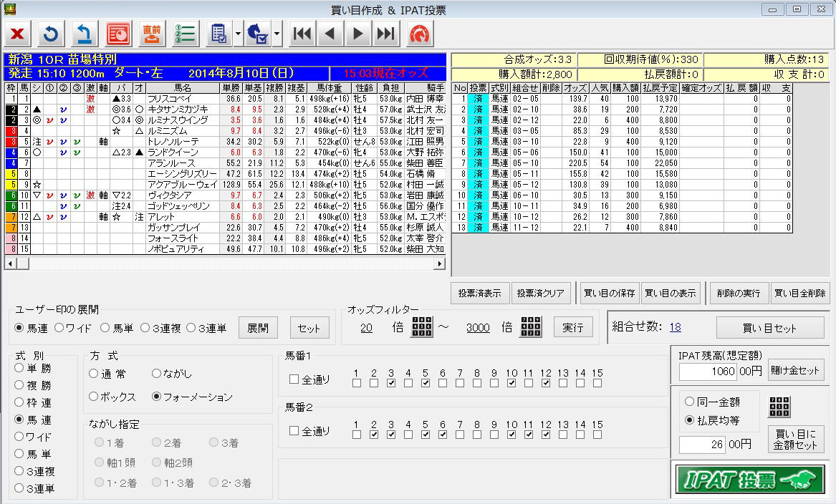Click the orange 直前 toolbar icon
Image resolution: width=836 pixels, height=504 pixels.
coord(152,34)
